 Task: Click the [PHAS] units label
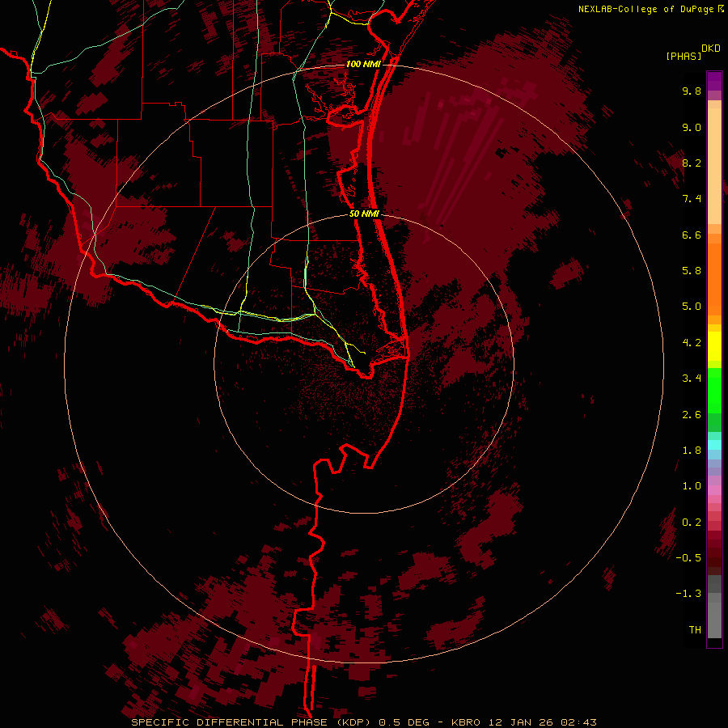[x=684, y=56]
